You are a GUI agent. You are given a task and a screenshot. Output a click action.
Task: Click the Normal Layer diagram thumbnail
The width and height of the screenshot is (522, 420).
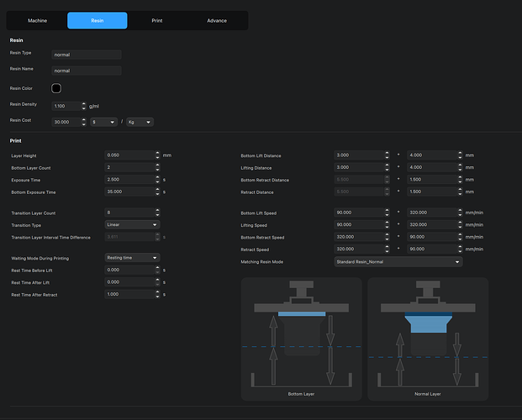click(x=428, y=339)
